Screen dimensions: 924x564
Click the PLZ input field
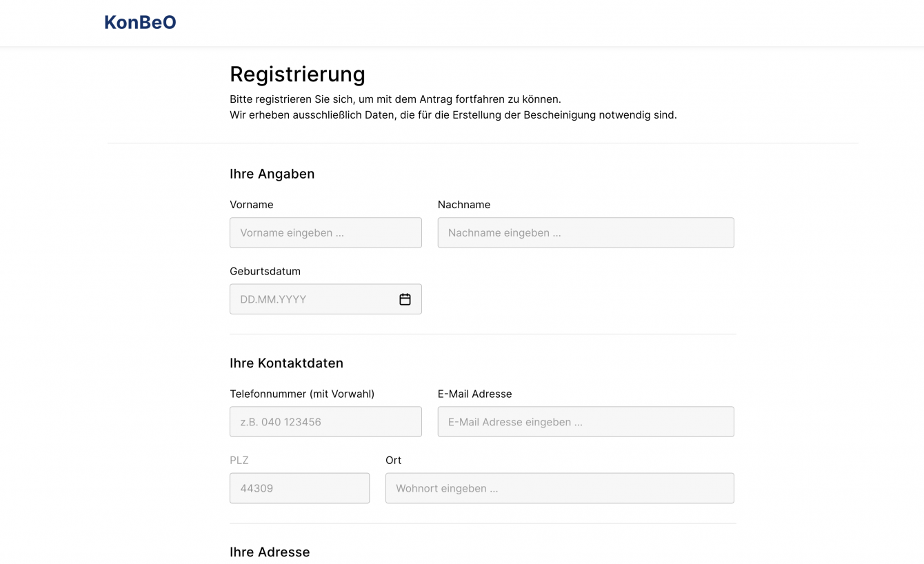(299, 488)
